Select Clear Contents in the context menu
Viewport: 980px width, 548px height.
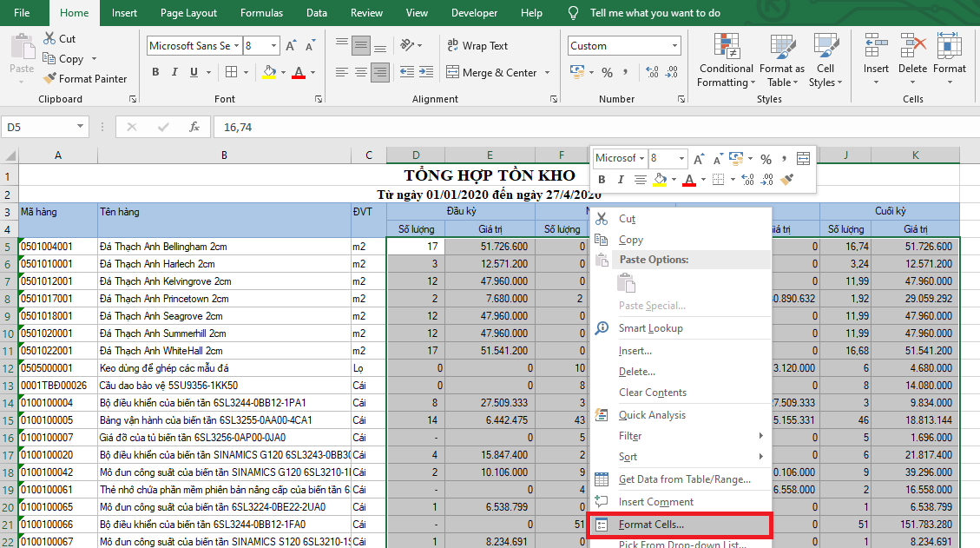652,393
